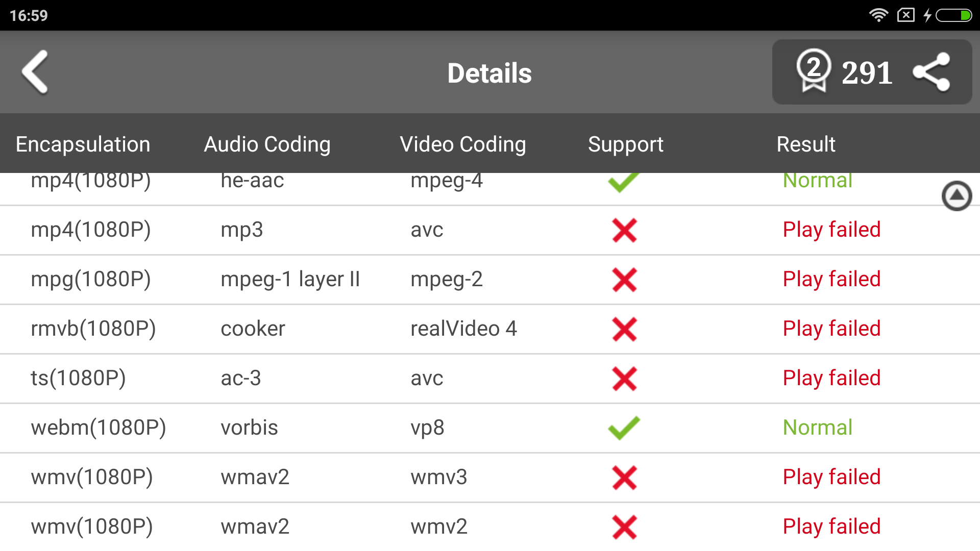
Task: Tap the red X in rmvb row
Action: tap(624, 329)
